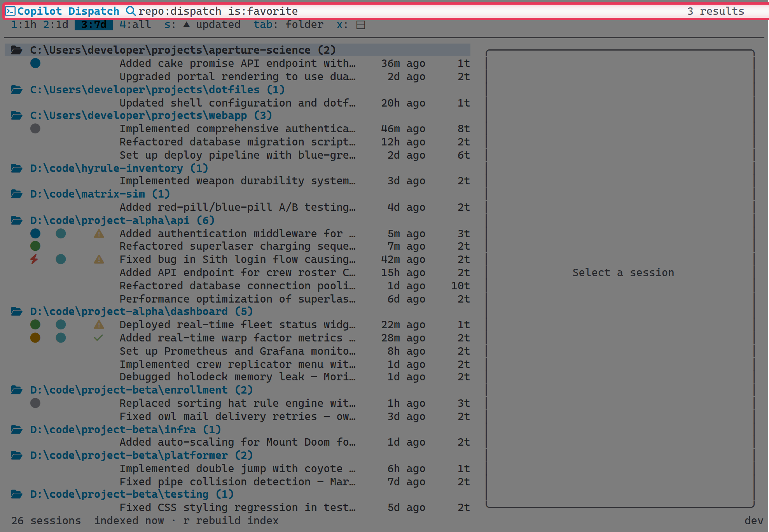Screen dimensions: 769x532
Task: Open the 'Debugged holodeck memory leak' session
Action: [238, 376]
